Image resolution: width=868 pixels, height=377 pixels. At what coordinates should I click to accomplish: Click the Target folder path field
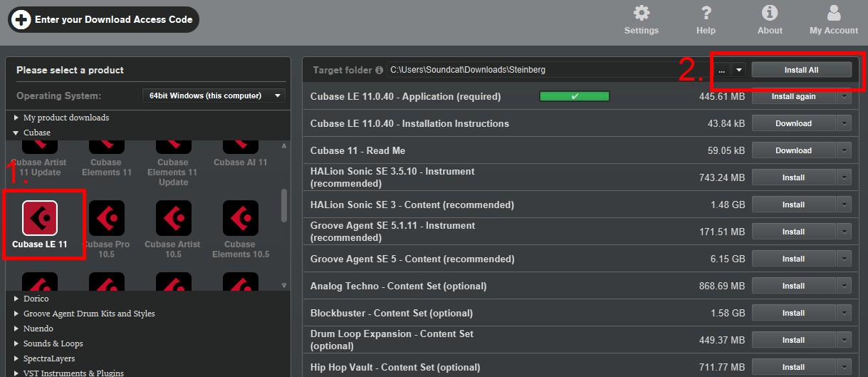549,70
